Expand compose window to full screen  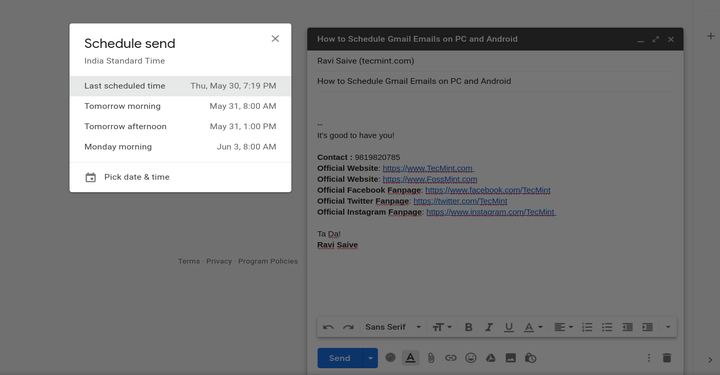click(x=656, y=39)
